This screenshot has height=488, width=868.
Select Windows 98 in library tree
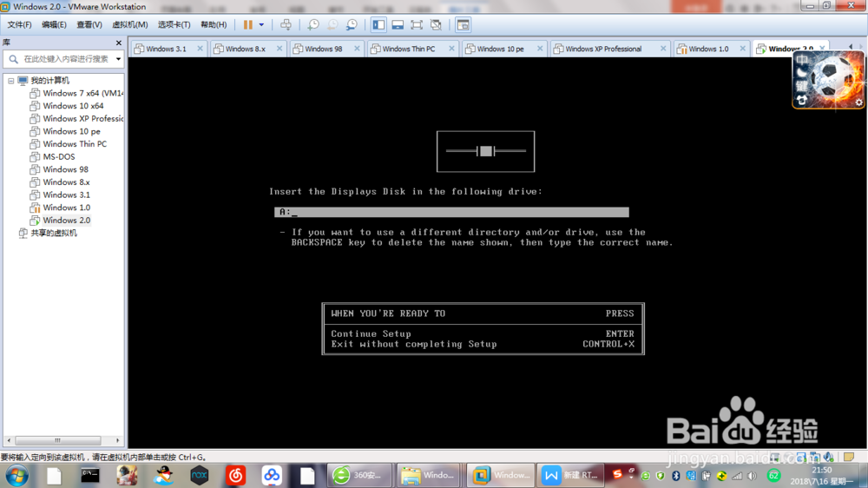pos(65,169)
